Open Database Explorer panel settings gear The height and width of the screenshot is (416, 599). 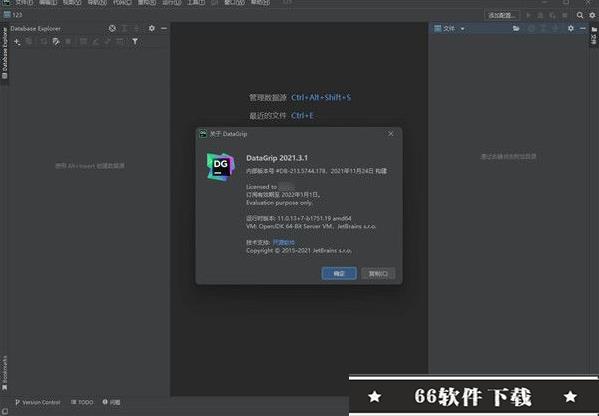[x=152, y=28]
